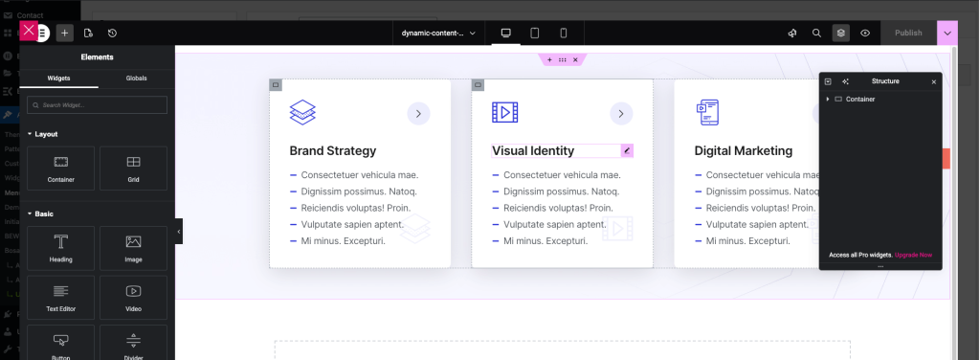
Task: Close the Structure panel
Action: coord(934,82)
